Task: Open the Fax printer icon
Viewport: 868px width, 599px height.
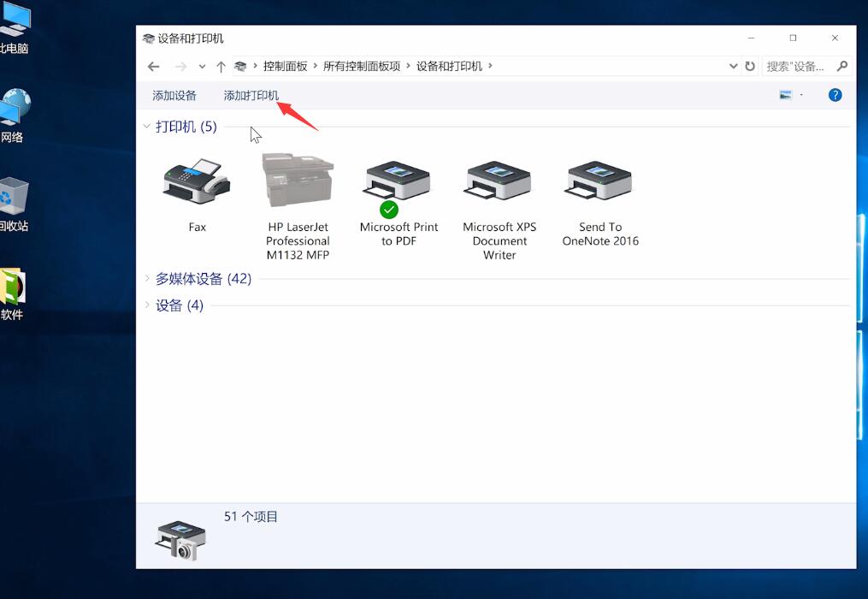Action: (x=196, y=181)
